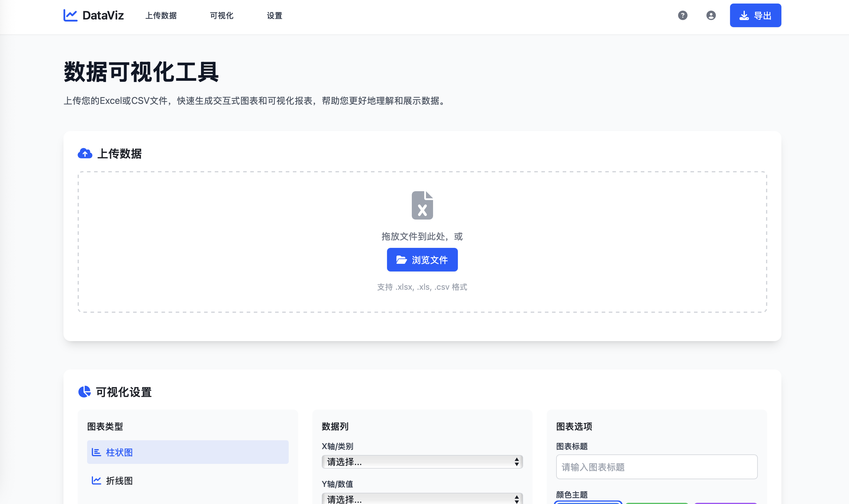Open the 可视化 navigation item
The width and height of the screenshot is (849, 504).
[221, 16]
